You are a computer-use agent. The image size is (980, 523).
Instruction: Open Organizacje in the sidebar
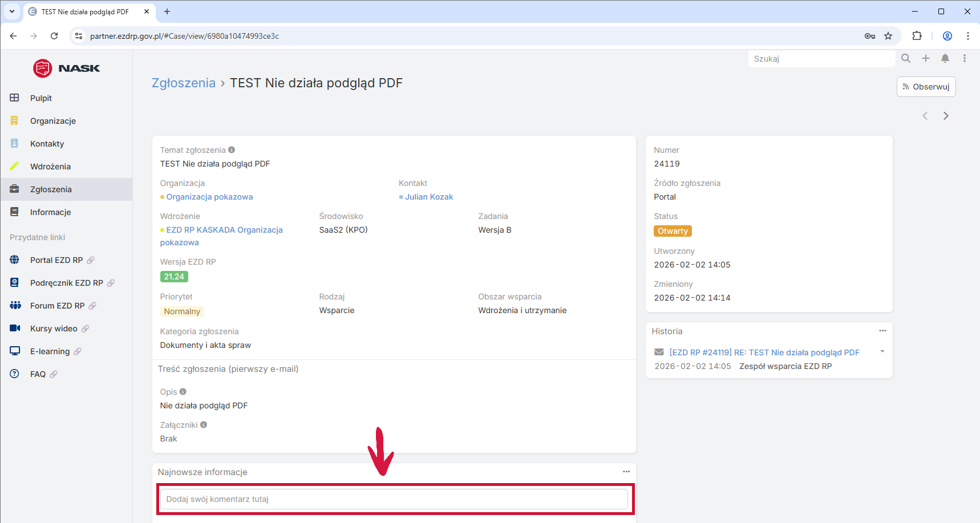(x=53, y=121)
